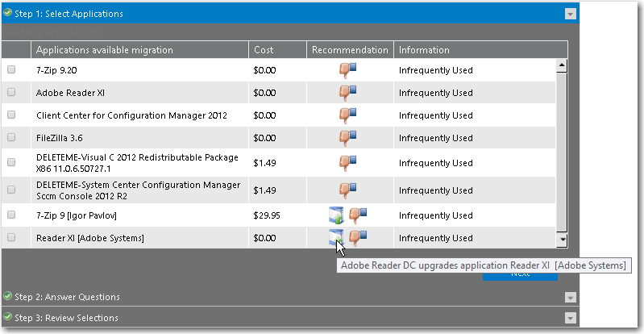The width and height of the screenshot is (644, 334).
Task: Click thumbs-down icon for Adobe Reader XI
Action: coord(348,93)
